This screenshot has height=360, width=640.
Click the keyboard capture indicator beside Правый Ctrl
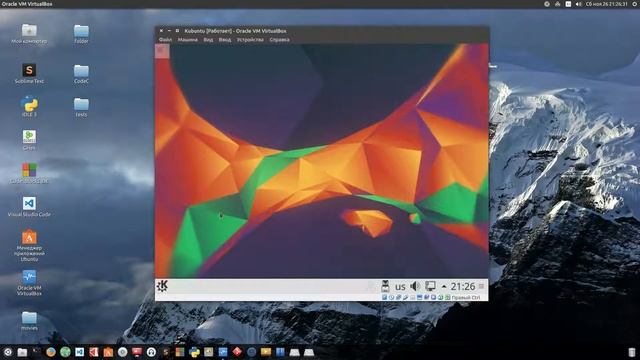pos(447,297)
